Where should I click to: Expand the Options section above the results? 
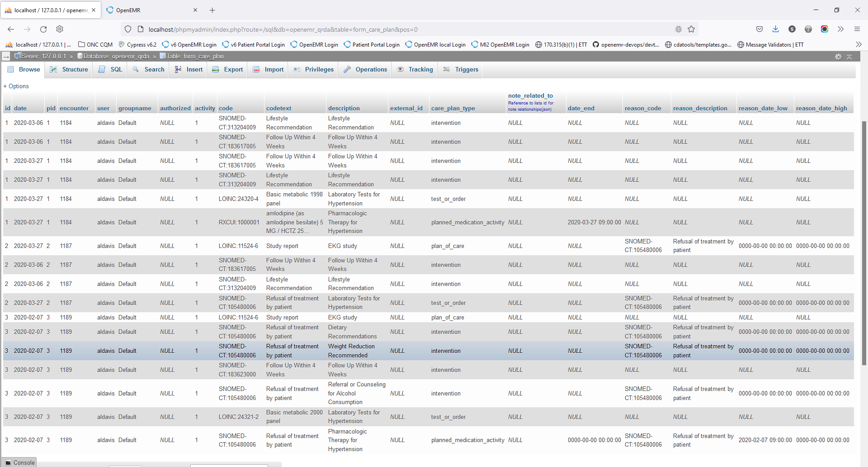click(16, 86)
